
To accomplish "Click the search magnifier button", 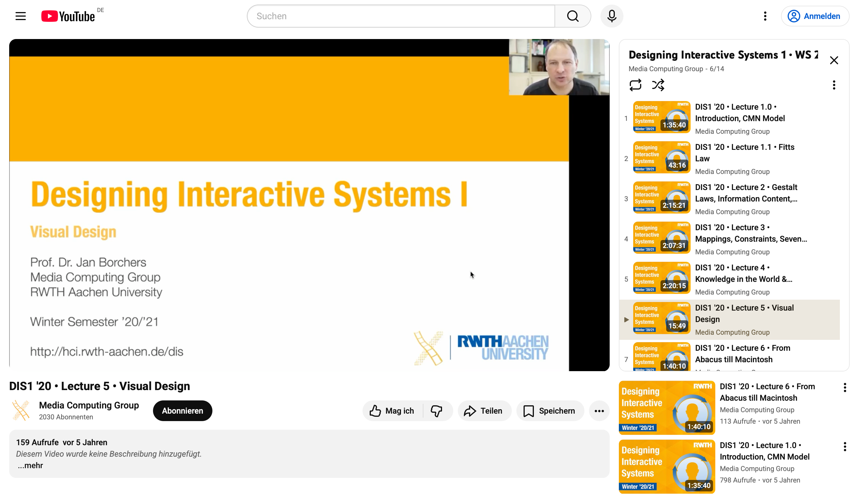I will click(x=572, y=16).
